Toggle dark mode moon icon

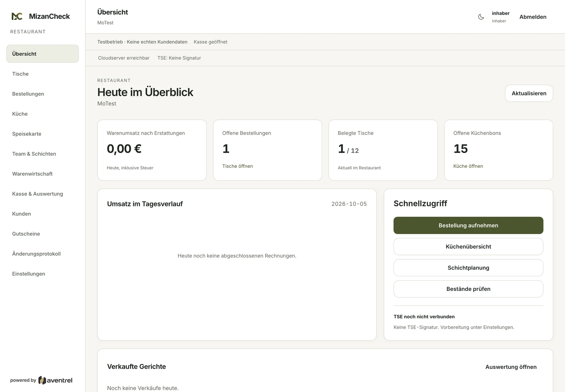(481, 17)
